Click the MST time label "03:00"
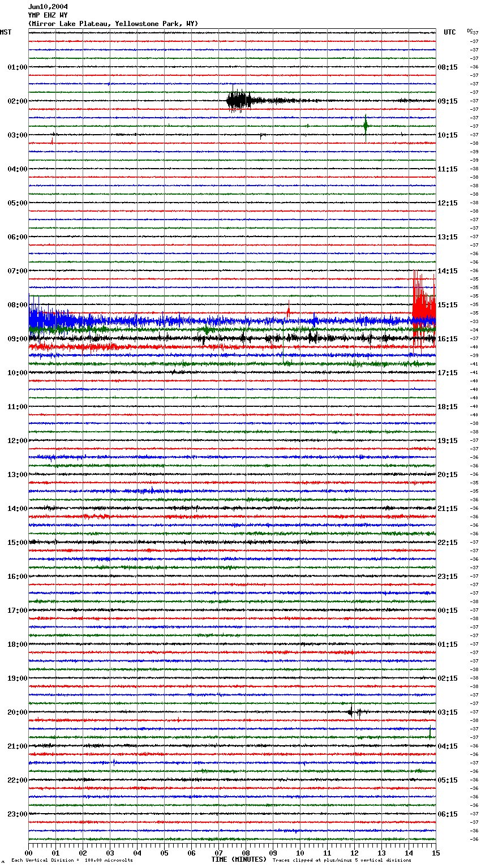 pos(18,135)
